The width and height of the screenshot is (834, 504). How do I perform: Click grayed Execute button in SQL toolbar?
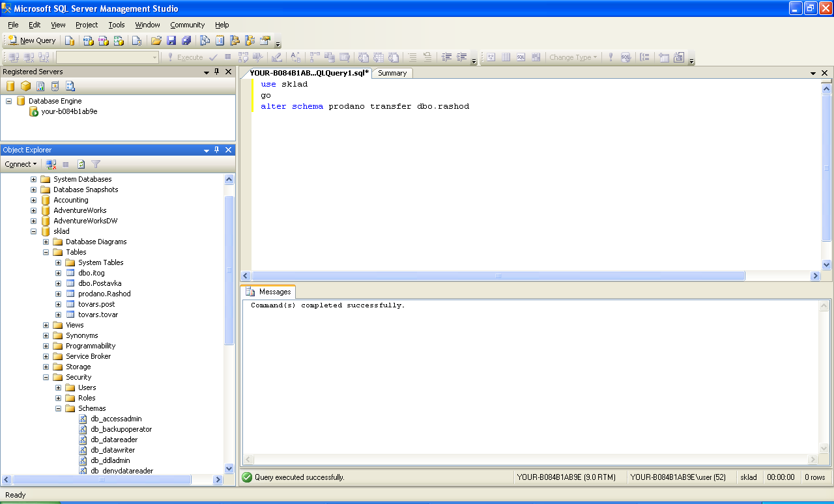184,57
